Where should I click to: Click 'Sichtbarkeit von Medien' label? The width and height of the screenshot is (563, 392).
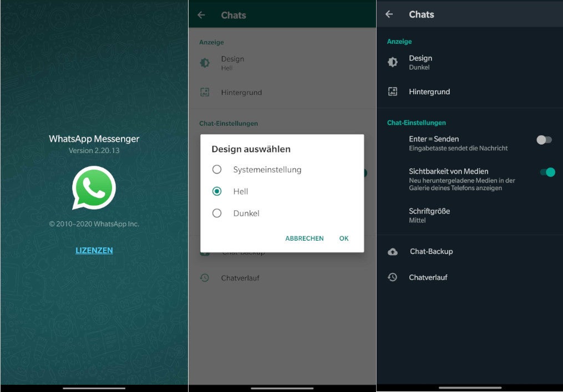449,171
